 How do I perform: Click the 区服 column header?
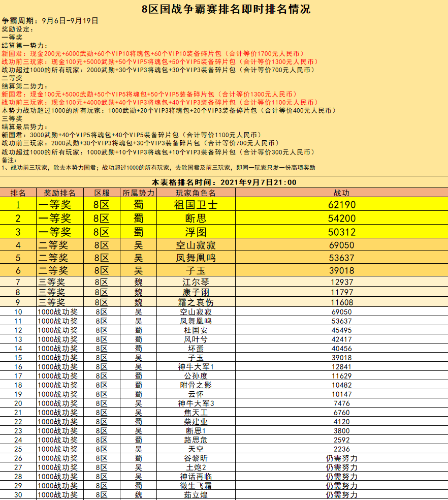102,193
